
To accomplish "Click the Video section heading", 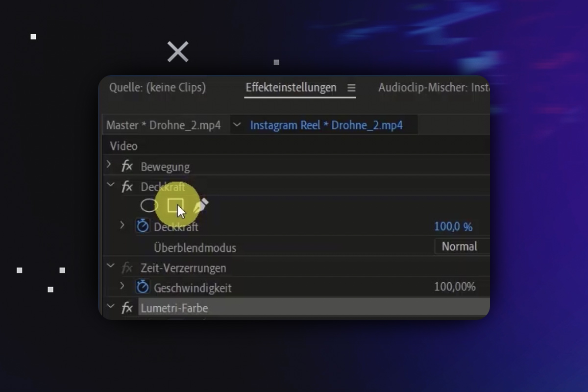I will (x=123, y=146).
